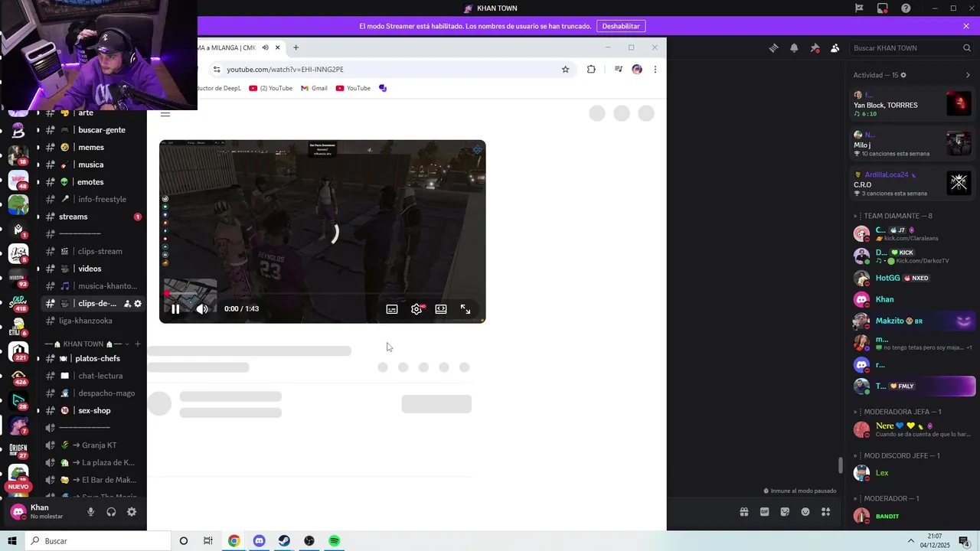Open the (2) YouTube bookmark
This screenshot has height=551, width=980.
[x=271, y=88]
